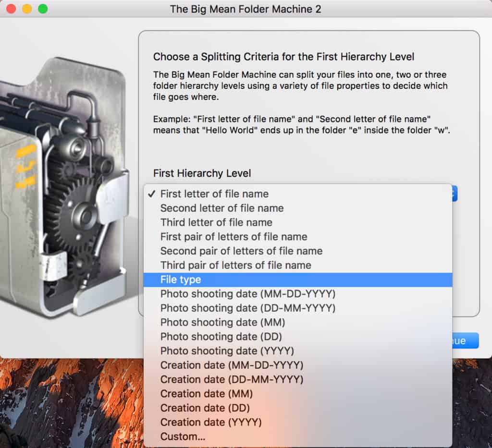Choose "Creation date (DD-MM-YYYY)" entry
Screen dimensions: 492x448
tap(232, 379)
